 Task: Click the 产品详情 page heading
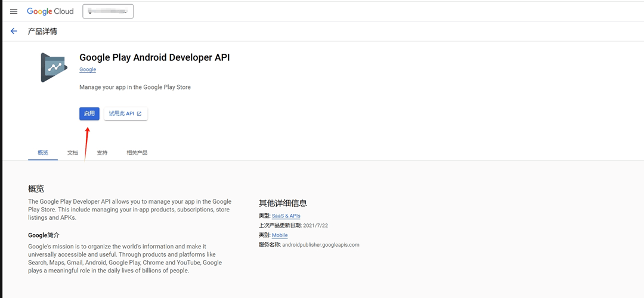42,31
